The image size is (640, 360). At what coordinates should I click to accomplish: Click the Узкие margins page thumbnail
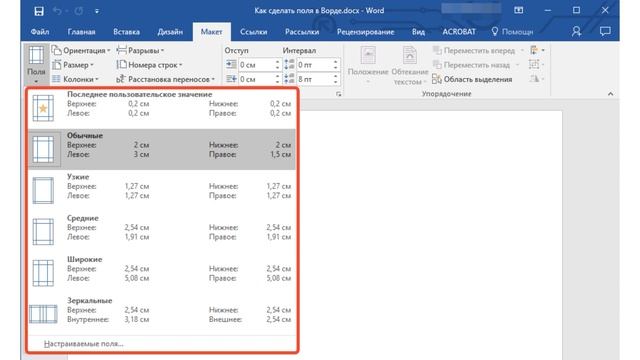click(43, 191)
